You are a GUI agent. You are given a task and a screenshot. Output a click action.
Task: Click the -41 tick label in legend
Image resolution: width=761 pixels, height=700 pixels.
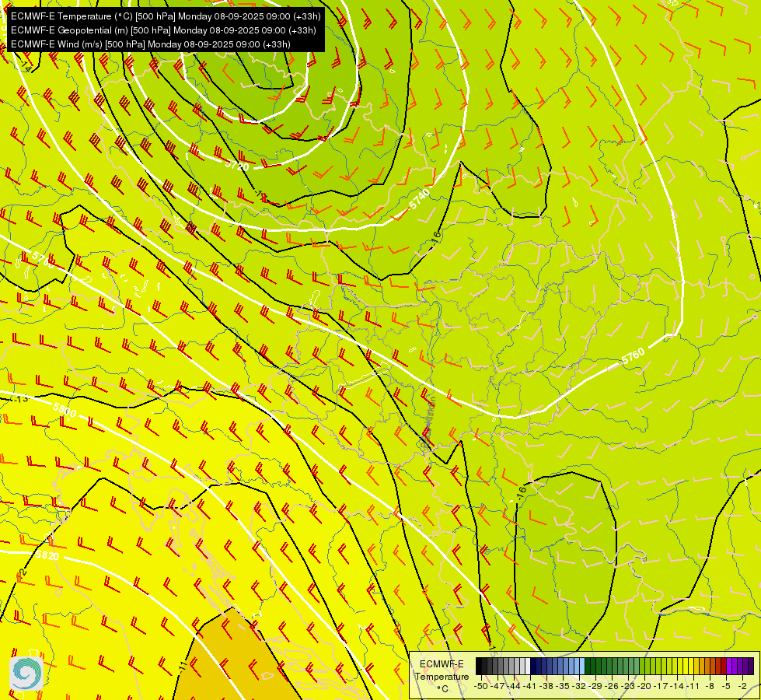pyautogui.click(x=530, y=687)
